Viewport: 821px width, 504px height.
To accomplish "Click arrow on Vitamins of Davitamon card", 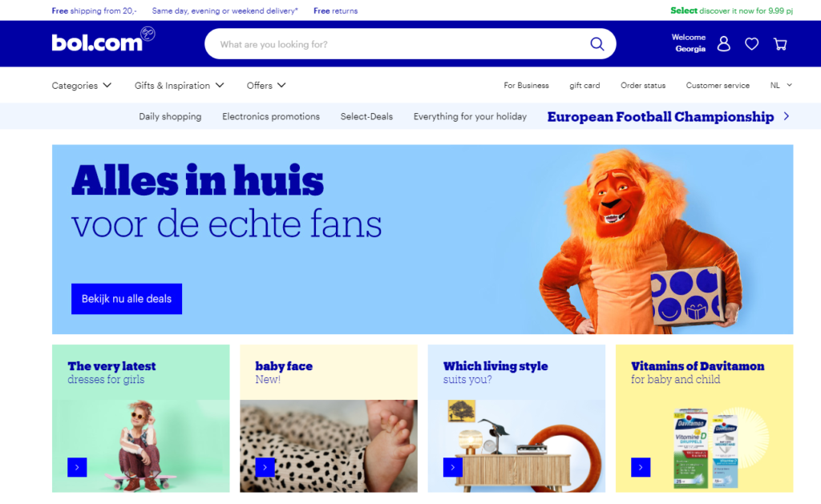I will point(641,467).
